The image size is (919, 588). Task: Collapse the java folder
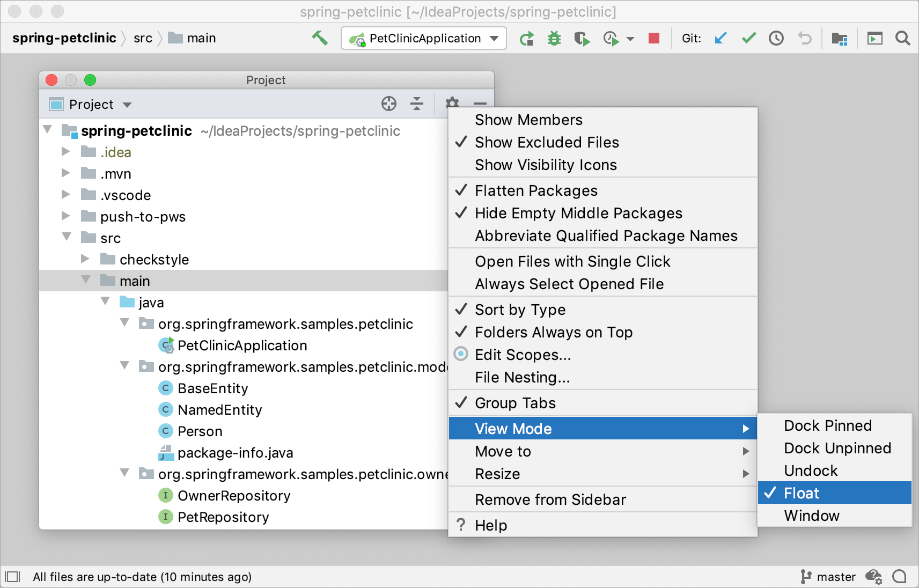105,301
